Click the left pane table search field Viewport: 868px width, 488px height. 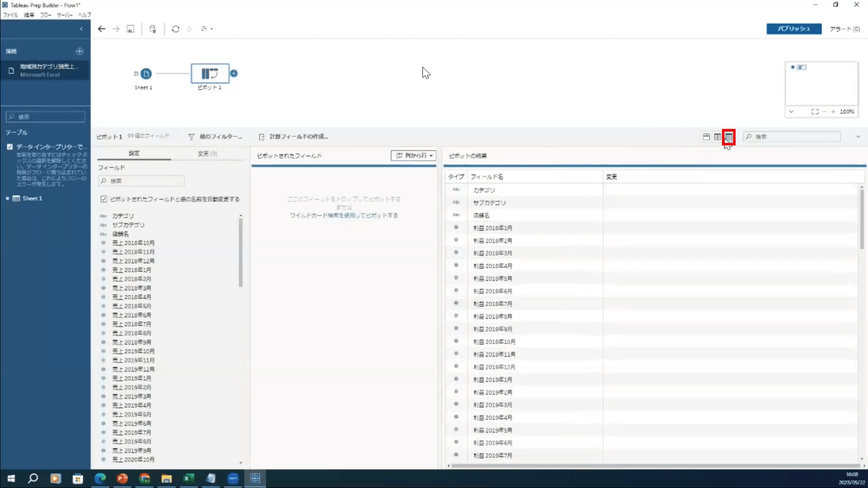(46, 117)
